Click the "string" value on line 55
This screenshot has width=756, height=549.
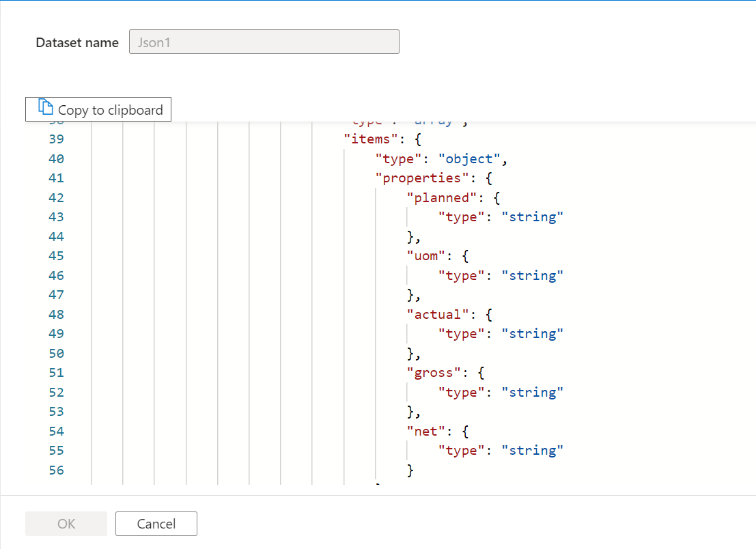(x=532, y=451)
